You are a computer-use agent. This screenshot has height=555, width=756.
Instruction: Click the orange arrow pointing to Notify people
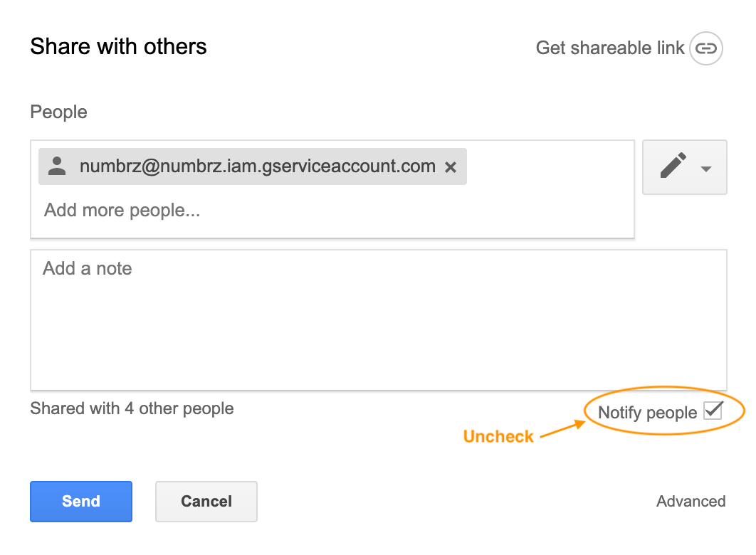point(562,429)
